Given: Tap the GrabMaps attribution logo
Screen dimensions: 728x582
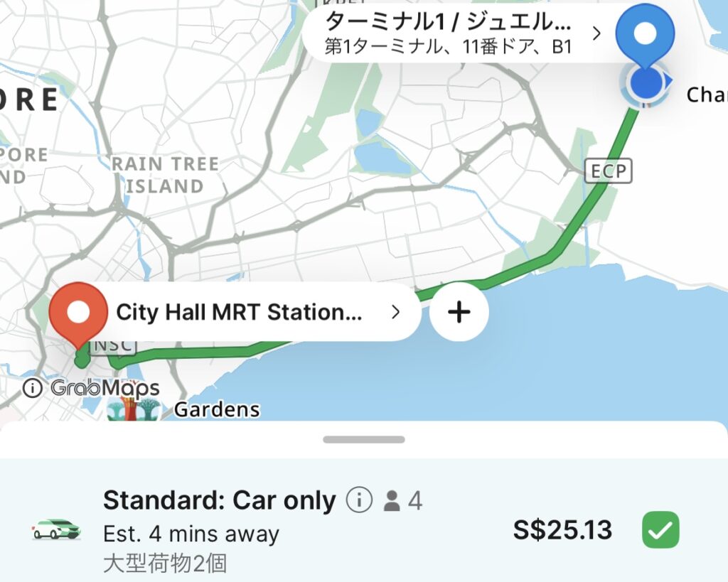Looking at the screenshot, I should [105, 388].
